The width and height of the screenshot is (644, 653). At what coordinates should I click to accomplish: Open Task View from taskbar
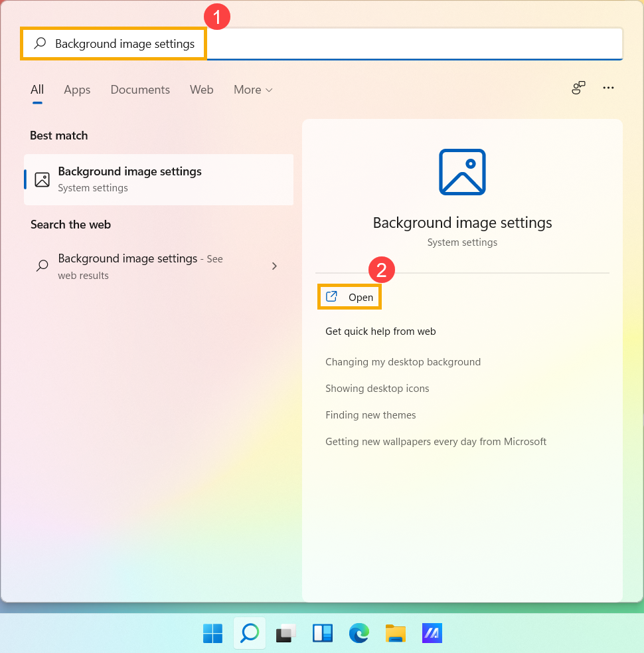tap(286, 634)
